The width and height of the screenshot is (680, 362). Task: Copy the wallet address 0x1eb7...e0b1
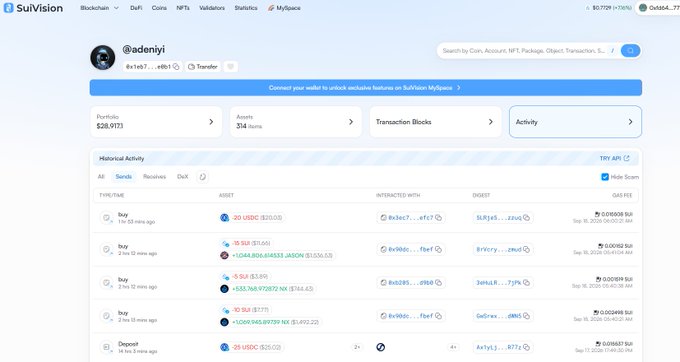[176, 67]
